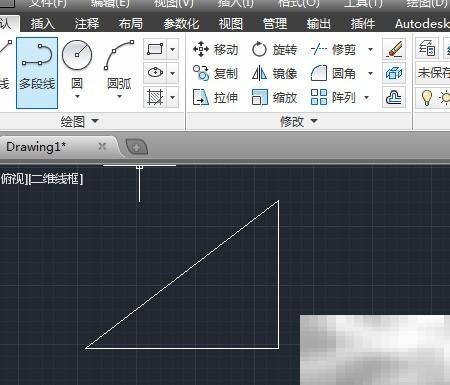Select the Polyline (多段线) tool

click(37, 73)
